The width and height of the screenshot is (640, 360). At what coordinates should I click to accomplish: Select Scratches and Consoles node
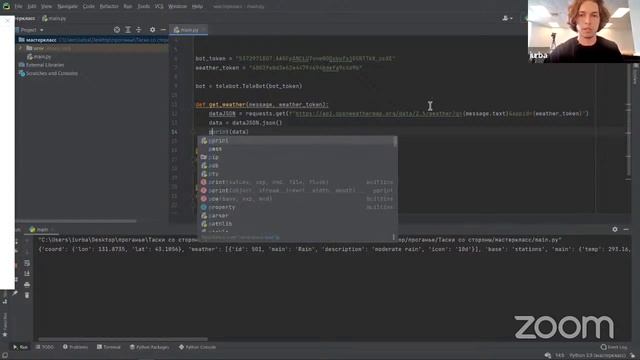pos(48,73)
